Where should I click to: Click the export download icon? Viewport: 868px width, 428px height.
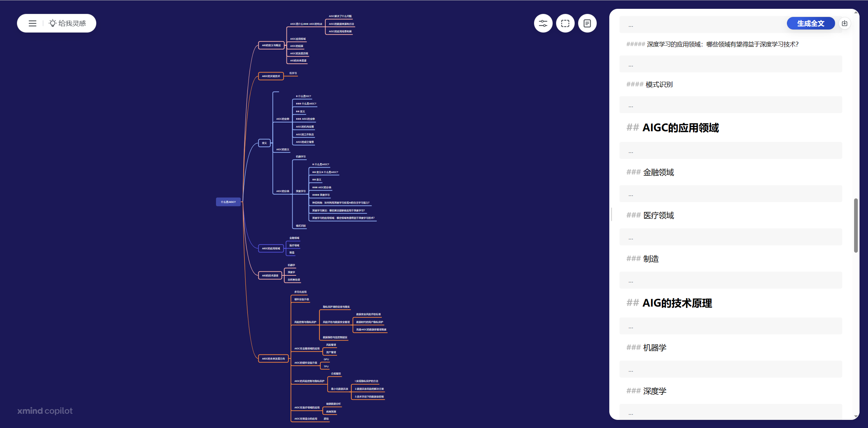[x=844, y=23]
